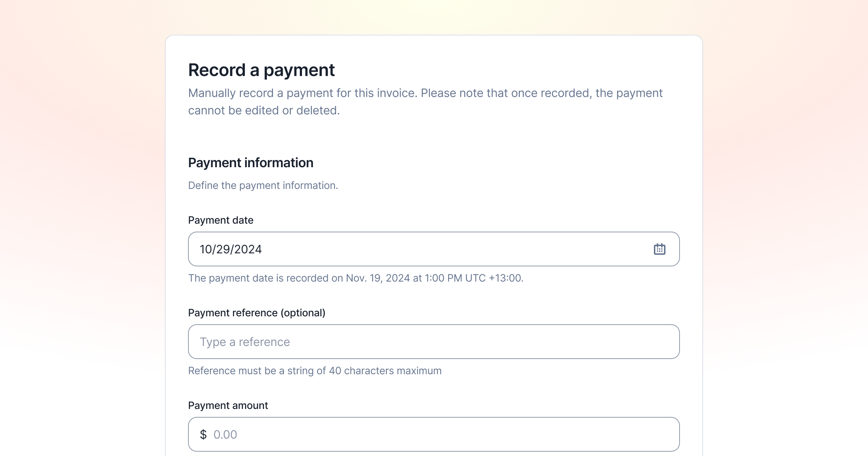Screen dimensions: 868x456
Task: Click the 'UTC +13:00' timezone text
Action: pyautogui.click(x=494, y=278)
